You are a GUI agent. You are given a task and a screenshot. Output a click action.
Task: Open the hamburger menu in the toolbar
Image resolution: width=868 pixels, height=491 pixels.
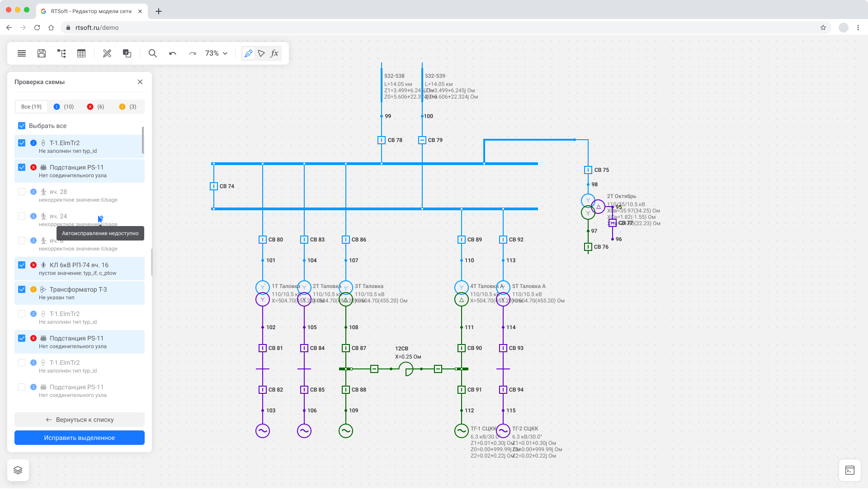tap(22, 53)
